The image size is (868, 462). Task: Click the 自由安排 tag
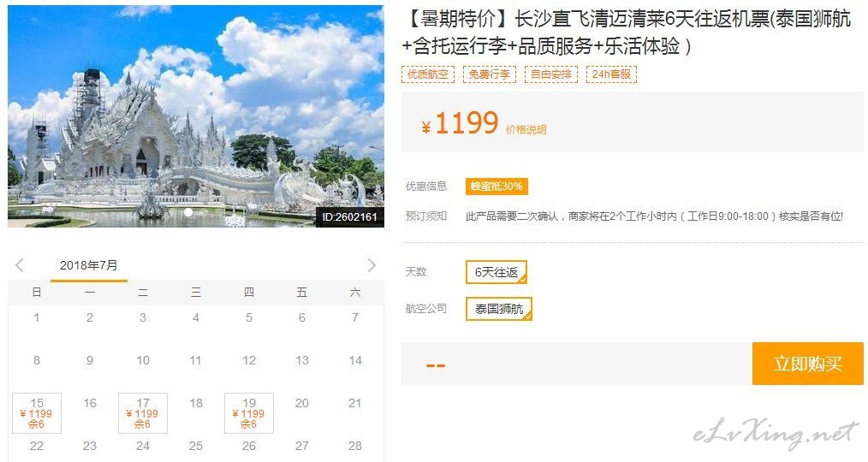click(550, 74)
